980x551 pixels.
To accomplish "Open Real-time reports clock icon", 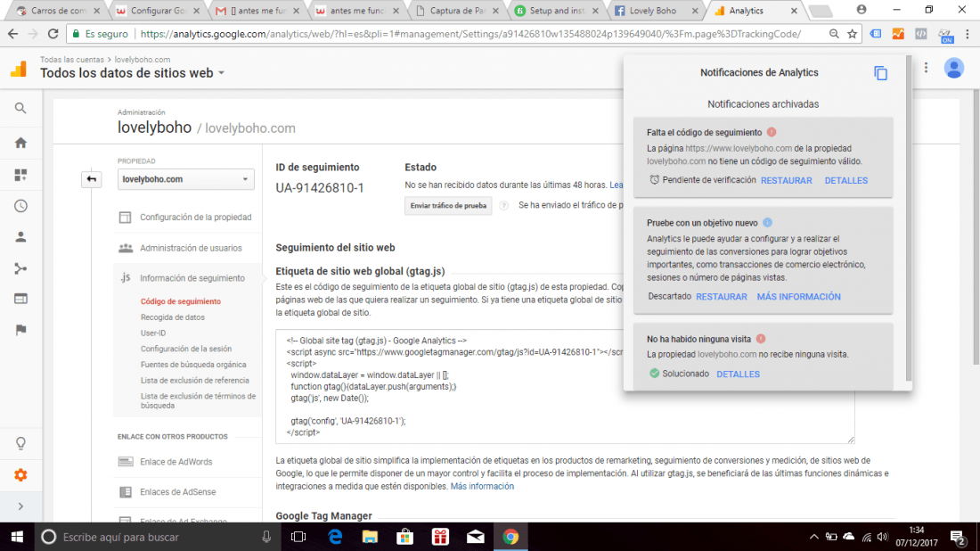I will pos(20,206).
